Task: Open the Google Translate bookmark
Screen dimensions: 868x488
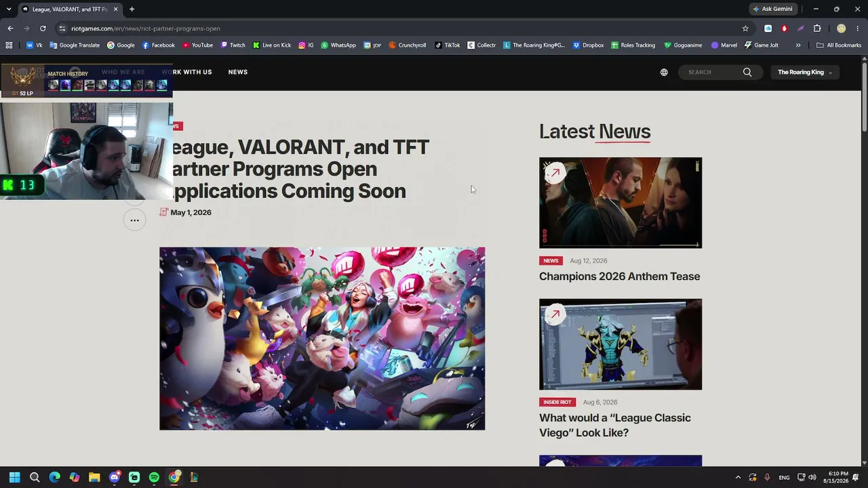Action: 74,45
